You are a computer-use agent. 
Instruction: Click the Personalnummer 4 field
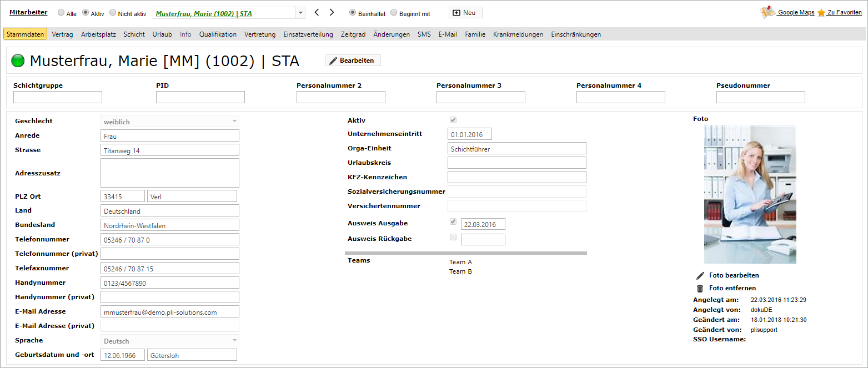(x=621, y=97)
